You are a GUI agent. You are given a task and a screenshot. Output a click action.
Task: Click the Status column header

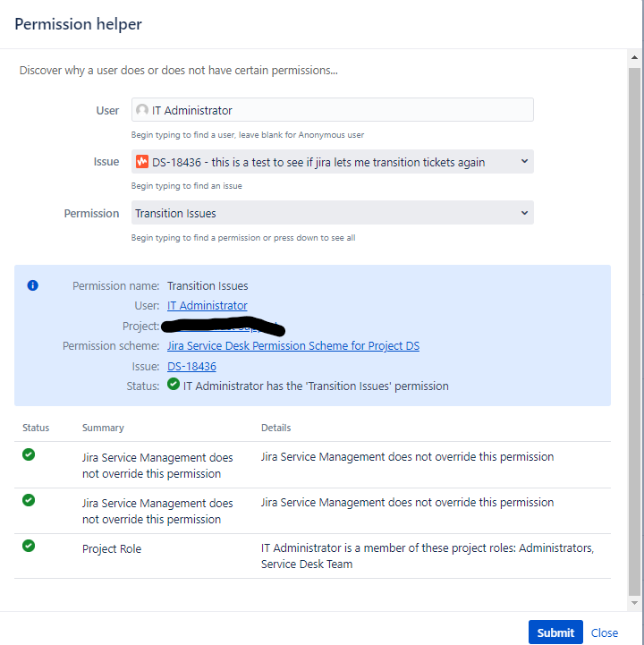point(36,428)
